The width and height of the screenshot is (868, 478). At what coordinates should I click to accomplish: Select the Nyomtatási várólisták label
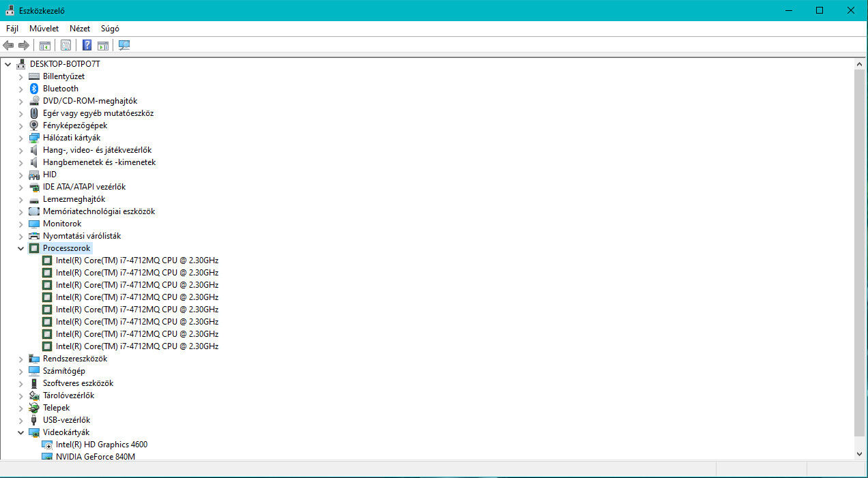pyautogui.click(x=82, y=236)
